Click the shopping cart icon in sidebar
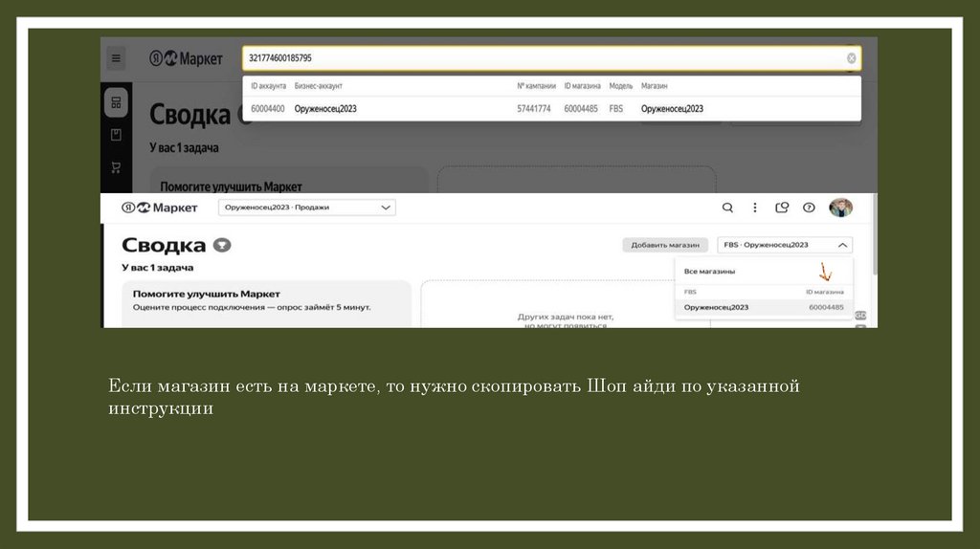The width and height of the screenshot is (980, 549). pyautogui.click(x=116, y=167)
